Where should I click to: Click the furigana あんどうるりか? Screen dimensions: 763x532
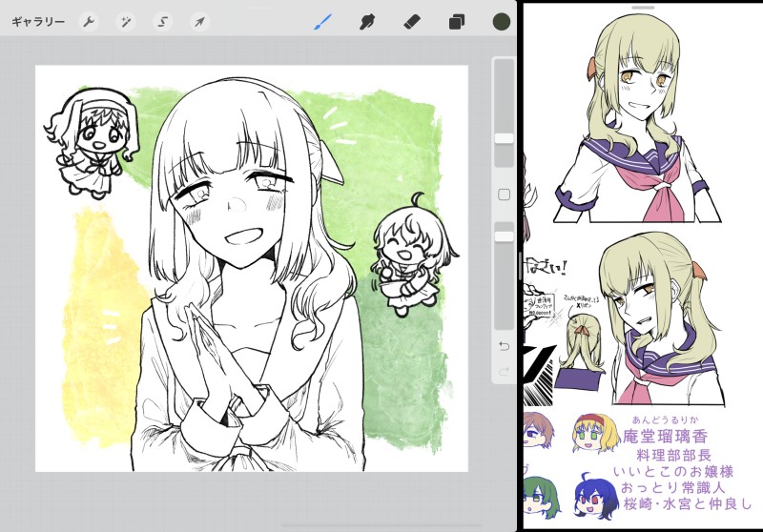pyautogui.click(x=665, y=420)
